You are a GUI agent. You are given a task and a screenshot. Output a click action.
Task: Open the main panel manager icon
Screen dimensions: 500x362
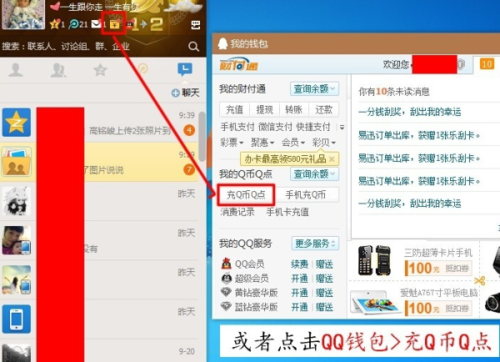click(196, 24)
